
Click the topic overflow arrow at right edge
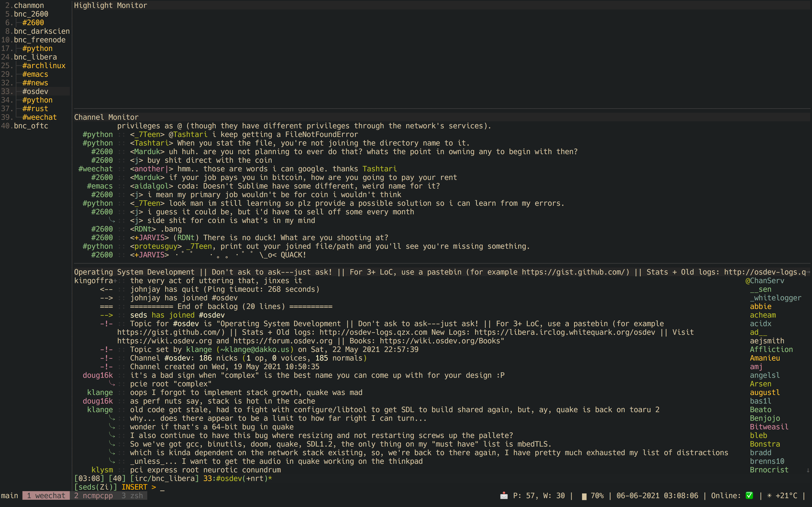point(808,272)
